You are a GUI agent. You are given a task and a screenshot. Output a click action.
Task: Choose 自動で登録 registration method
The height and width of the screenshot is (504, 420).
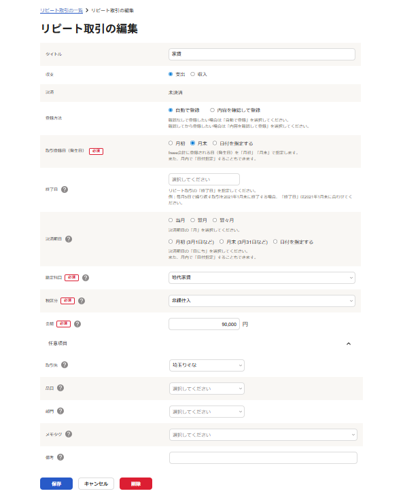point(171,110)
